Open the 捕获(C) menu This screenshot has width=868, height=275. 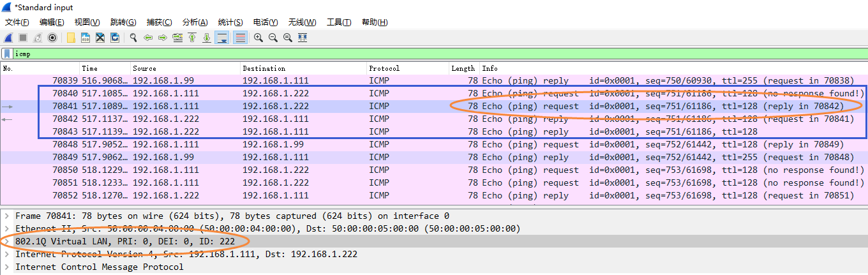coord(159,22)
